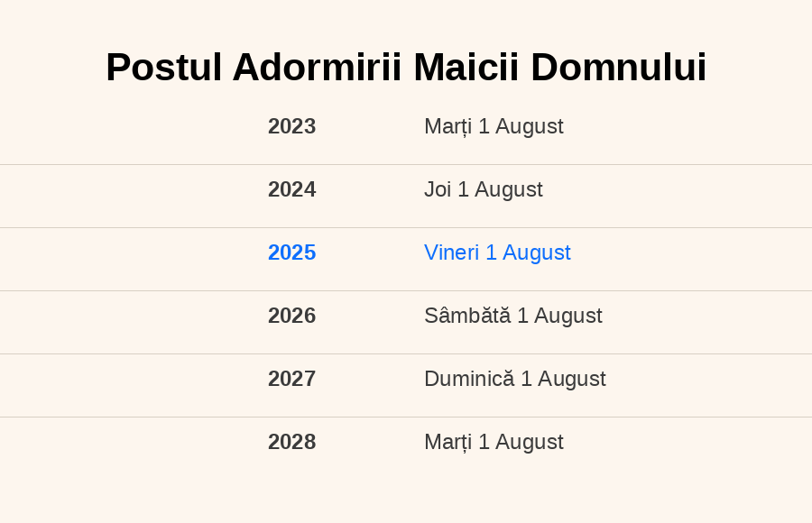
Task: Click the word Maicii in the heading
Action: pyautogui.click(x=466, y=68)
